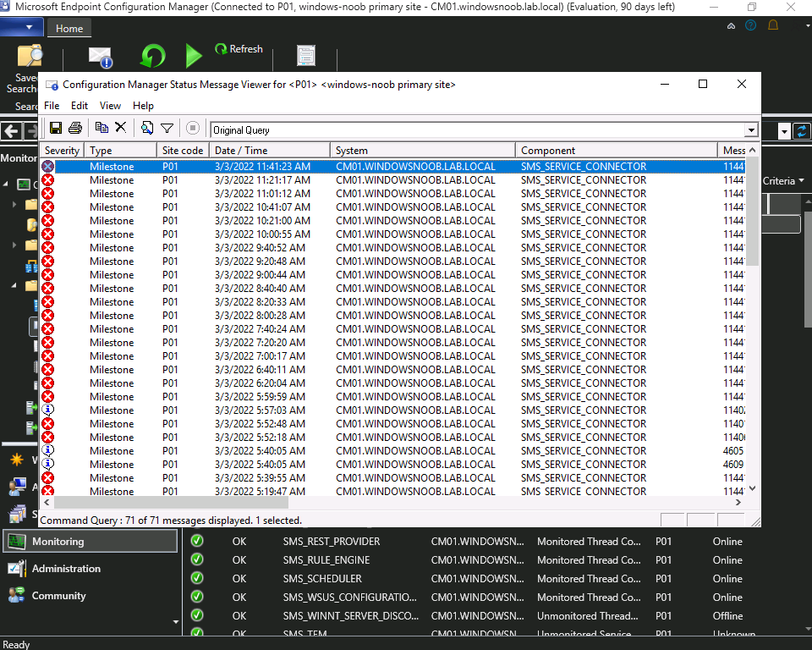The width and height of the screenshot is (812, 650).
Task: Open the Monitoring workspace
Action: pyautogui.click(x=90, y=541)
